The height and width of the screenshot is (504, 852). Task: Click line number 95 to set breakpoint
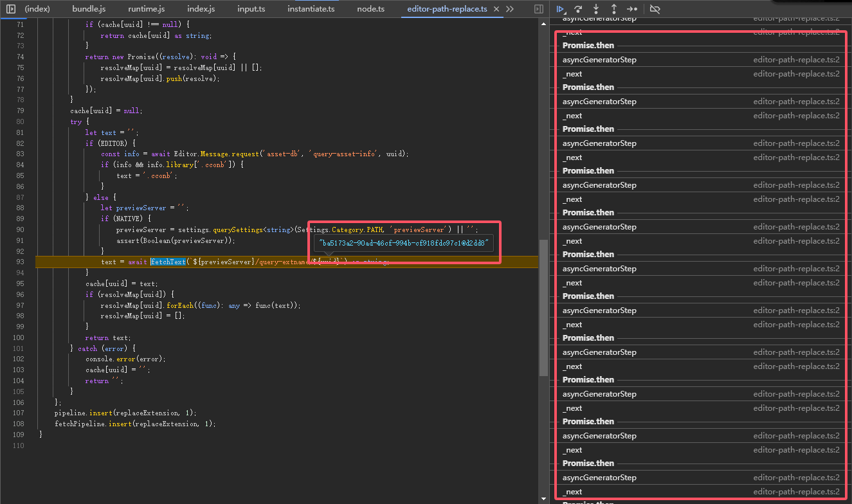pyautogui.click(x=19, y=283)
